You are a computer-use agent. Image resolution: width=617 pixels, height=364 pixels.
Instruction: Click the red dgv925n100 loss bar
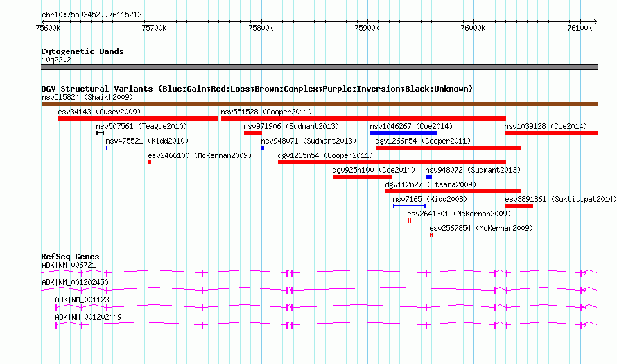pyautogui.click(x=362, y=177)
